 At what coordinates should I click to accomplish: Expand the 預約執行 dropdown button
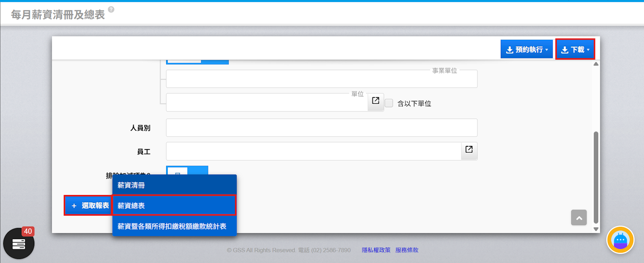click(526, 49)
